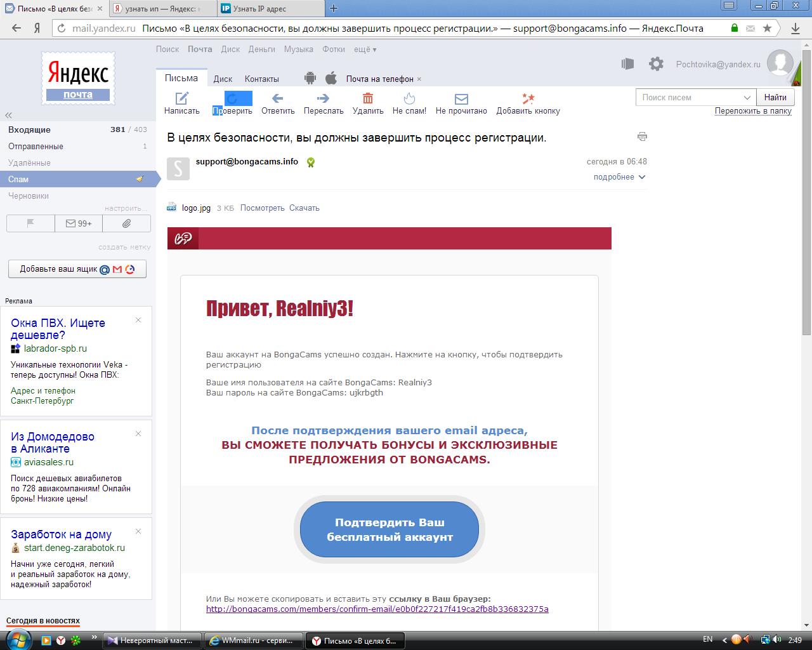The width and height of the screenshot is (812, 650).
Task: Click the Android app icon
Action: click(310, 79)
